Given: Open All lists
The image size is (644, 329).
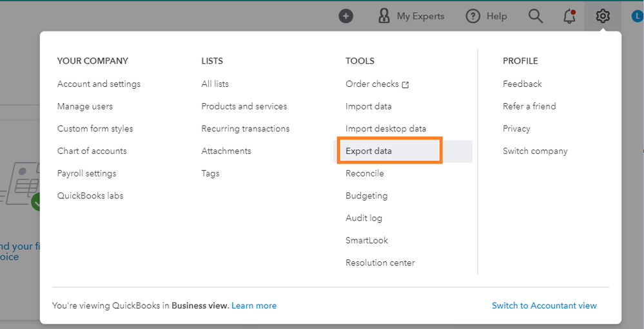Looking at the screenshot, I should 215,84.
